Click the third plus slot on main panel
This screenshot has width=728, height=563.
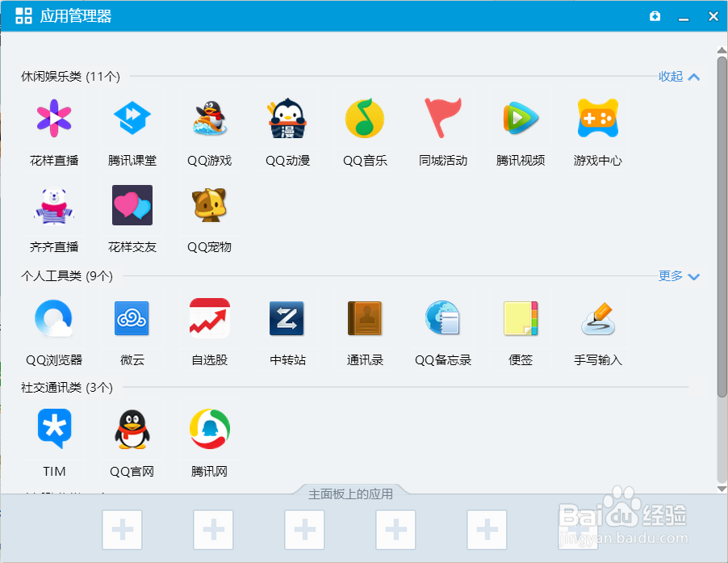(304, 530)
